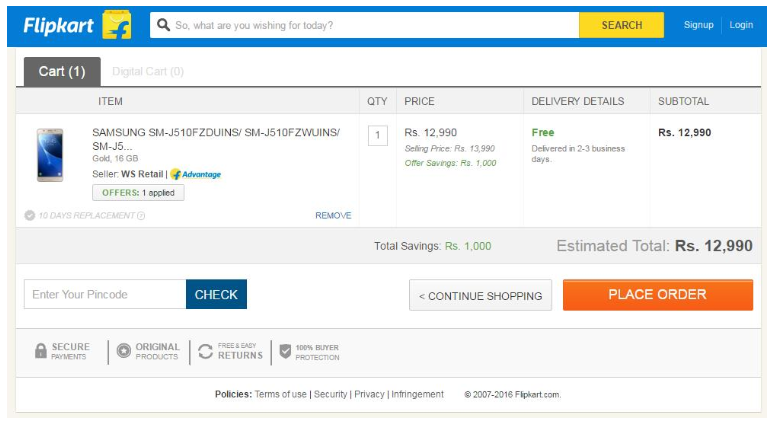The image size is (773, 421).
Task: Click the 100% Buyer Protection shield icon
Action: pos(285,351)
